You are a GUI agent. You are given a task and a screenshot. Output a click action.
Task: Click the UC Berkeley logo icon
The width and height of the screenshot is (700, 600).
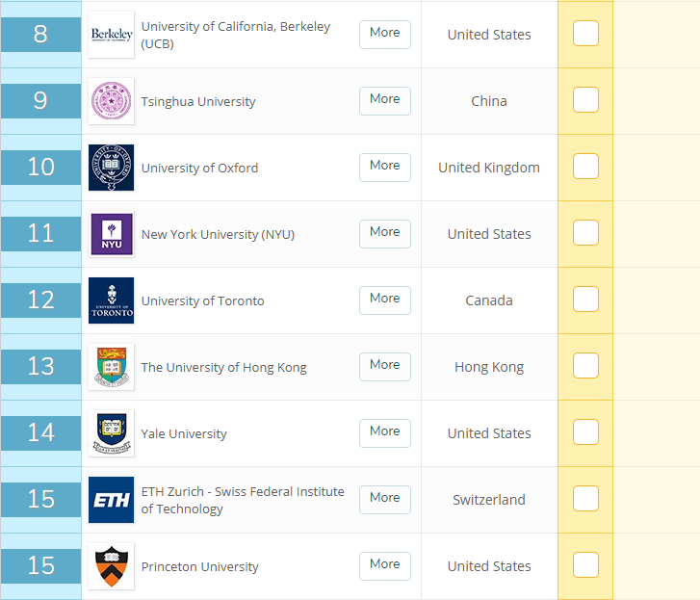click(x=111, y=35)
